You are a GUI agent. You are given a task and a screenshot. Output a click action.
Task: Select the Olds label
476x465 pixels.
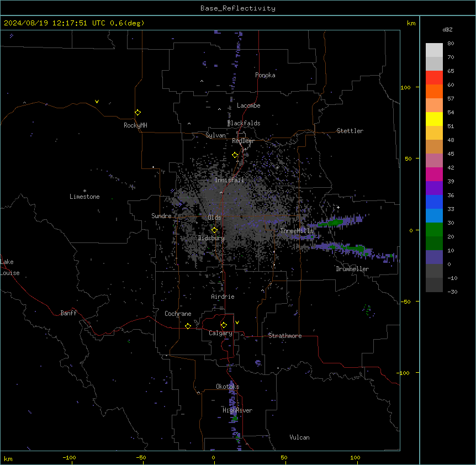tap(214, 218)
